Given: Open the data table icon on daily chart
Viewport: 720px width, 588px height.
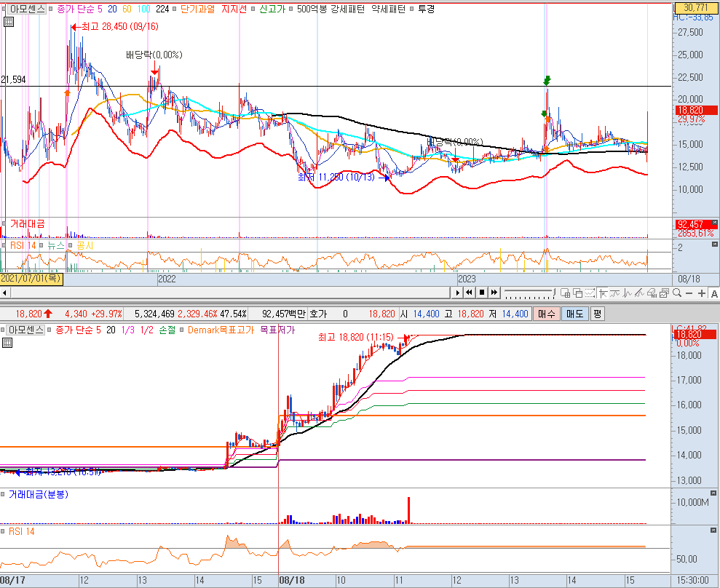Looking at the screenshot, I should 7,22.
